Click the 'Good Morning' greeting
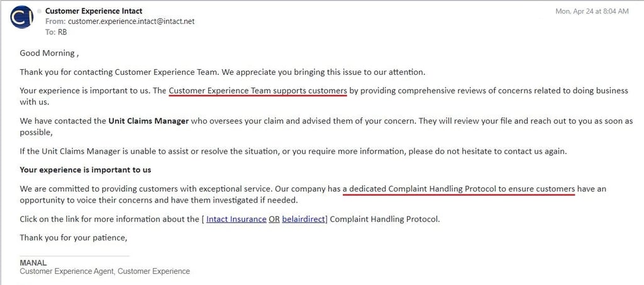Screen dimensions: 644x285 [47, 53]
